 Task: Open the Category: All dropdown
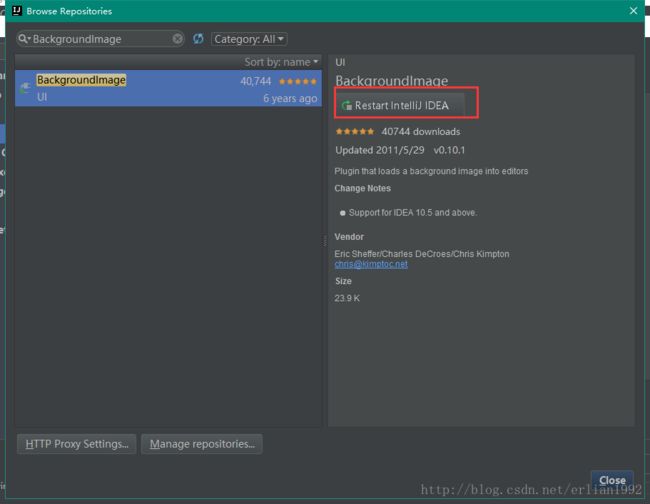[x=249, y=39]
